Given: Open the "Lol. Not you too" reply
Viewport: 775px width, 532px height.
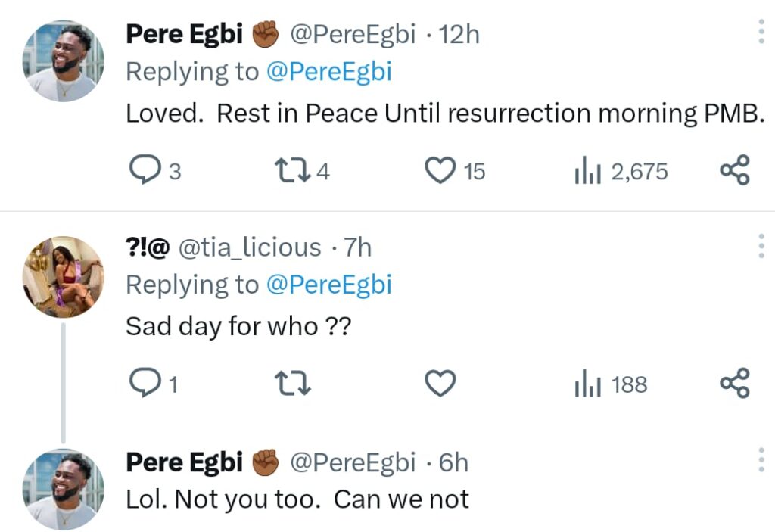Looking at the screenshot, I should [297, 499].
